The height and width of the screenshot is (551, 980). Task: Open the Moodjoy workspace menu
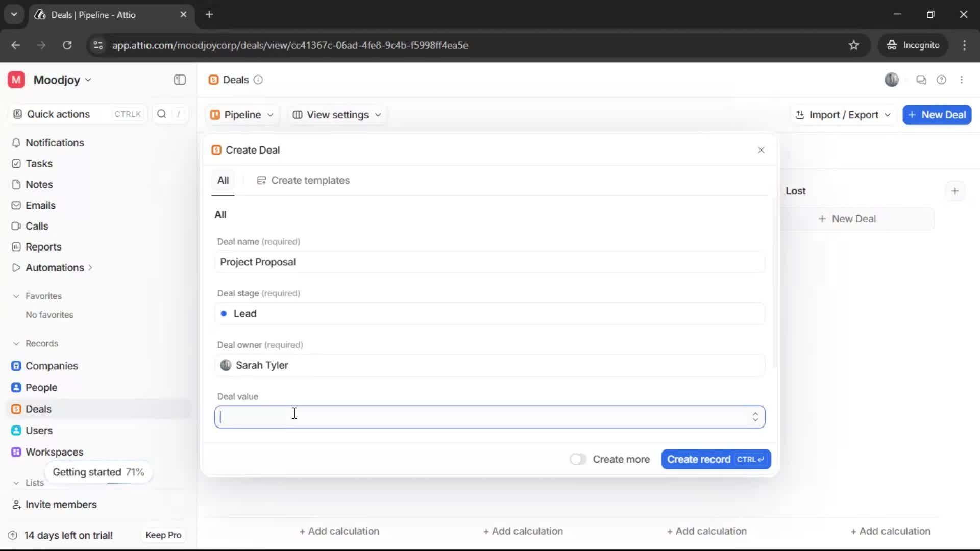(x=58, y=80)
